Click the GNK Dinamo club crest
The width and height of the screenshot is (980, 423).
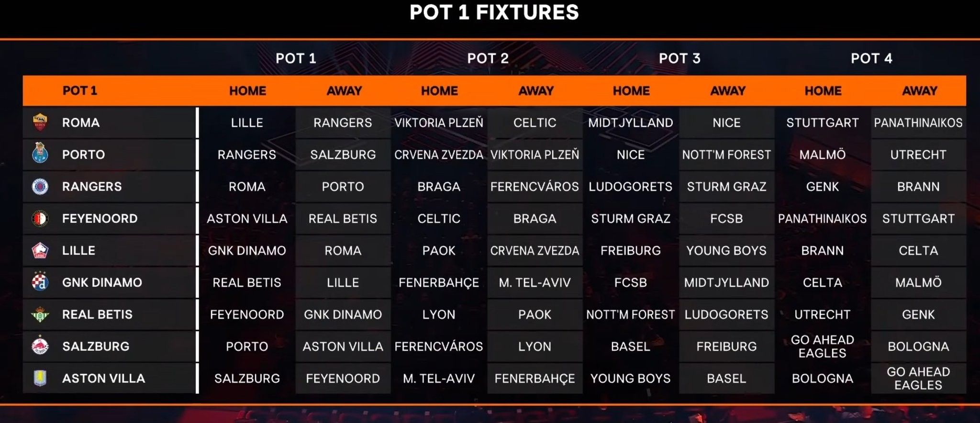40,282
